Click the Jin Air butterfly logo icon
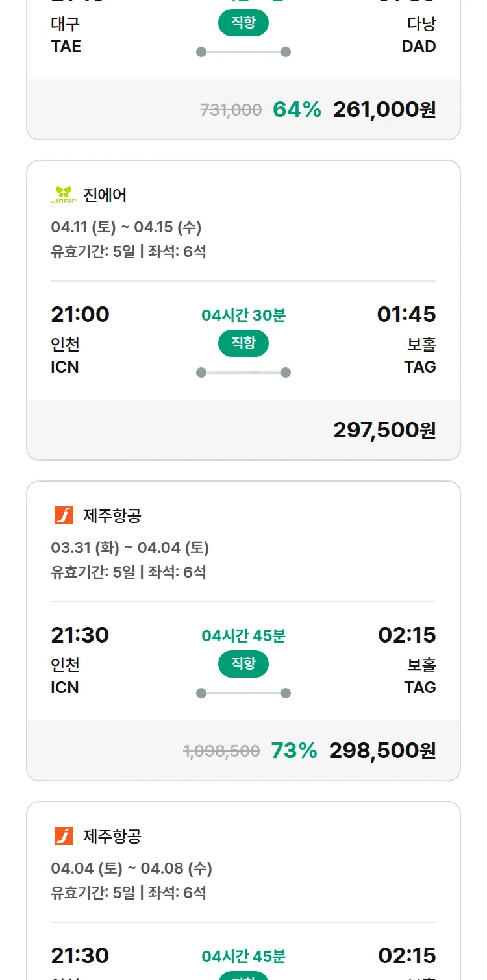Image resolution: width=487 pixels, height=980 pixels. [x=64, y=195]
